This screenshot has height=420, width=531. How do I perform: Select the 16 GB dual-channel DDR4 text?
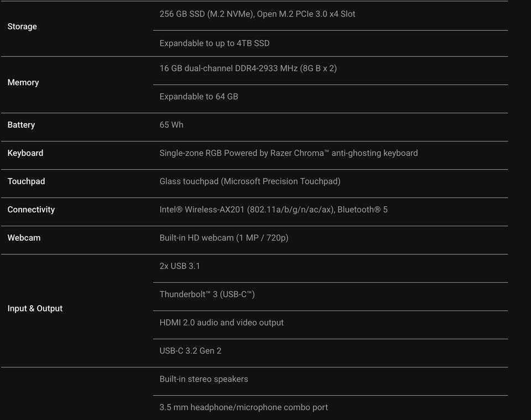pyautogui.click(x=248, y=69)
